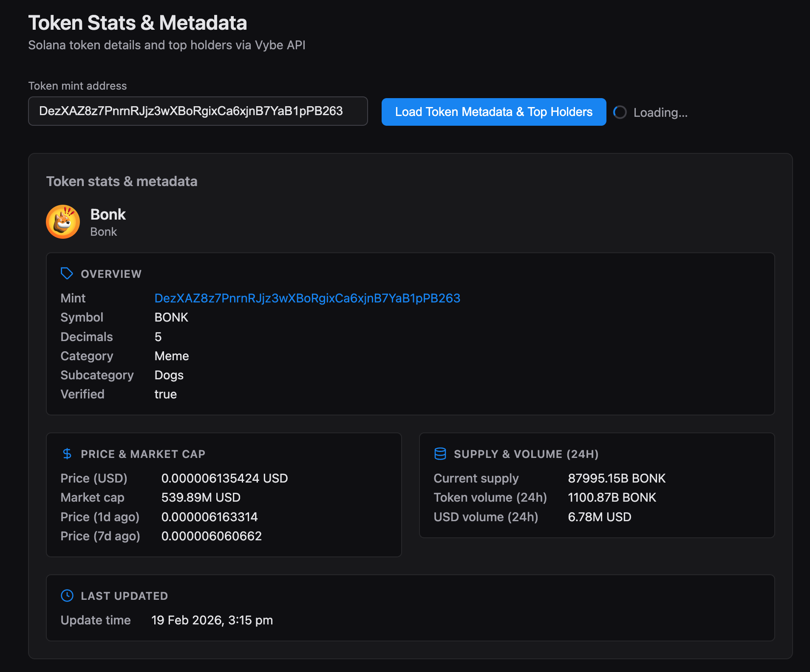Click the PRICE & MARKET CAP section title
This screenshot has height=672, width=810.
click(143, 454)
